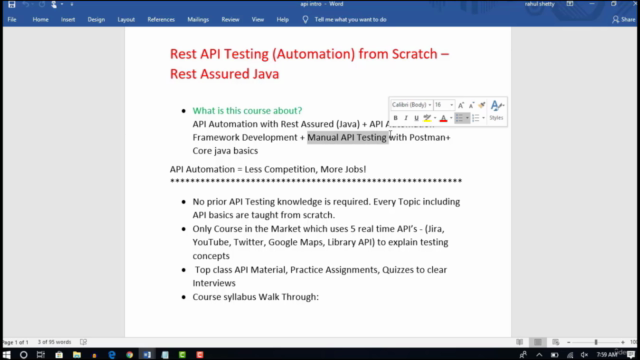Viewport: 640px width, 360px height.
Task: Click the Ribbon Display Options icon
Action: point(570,4)
